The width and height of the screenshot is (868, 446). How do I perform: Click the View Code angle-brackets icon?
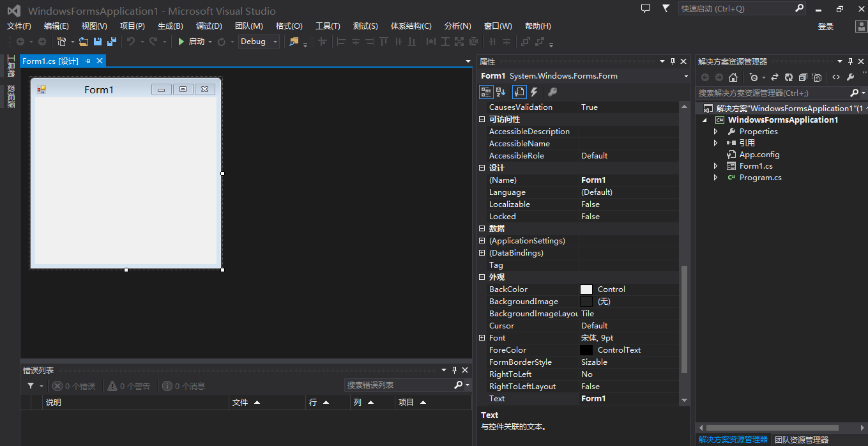pos(836,77)
